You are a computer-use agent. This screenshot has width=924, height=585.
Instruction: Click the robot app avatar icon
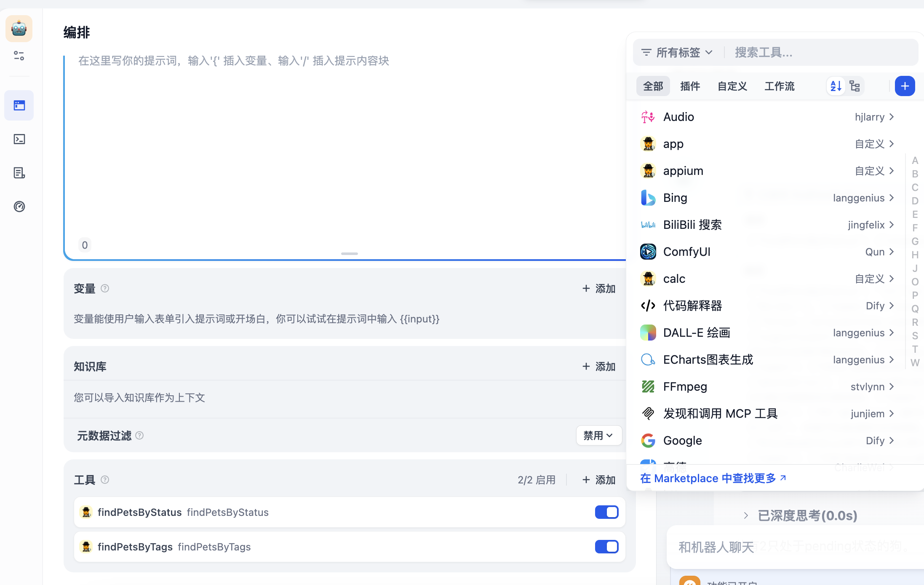[19, 29]
